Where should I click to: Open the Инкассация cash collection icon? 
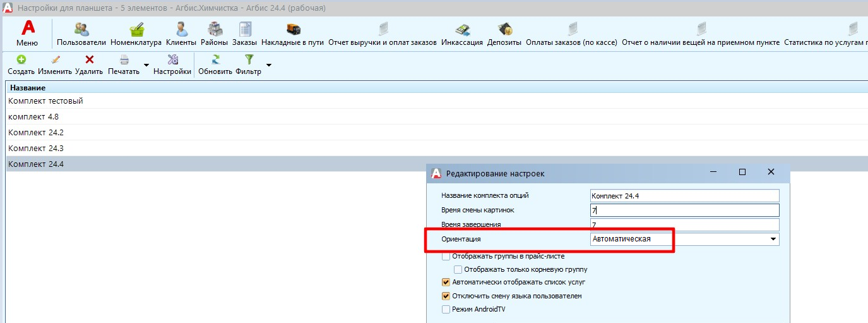tap(462, 30)
